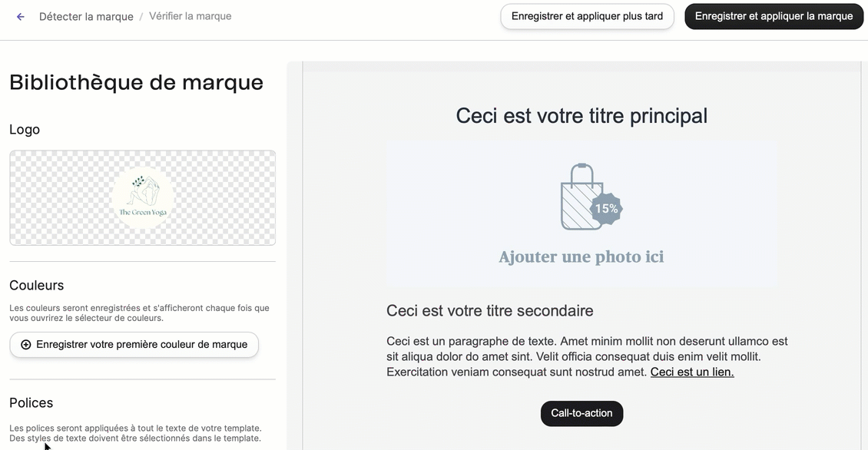
Task: Select the Ceci est votre titre secondaire text
Action: [x=489, y=310]
